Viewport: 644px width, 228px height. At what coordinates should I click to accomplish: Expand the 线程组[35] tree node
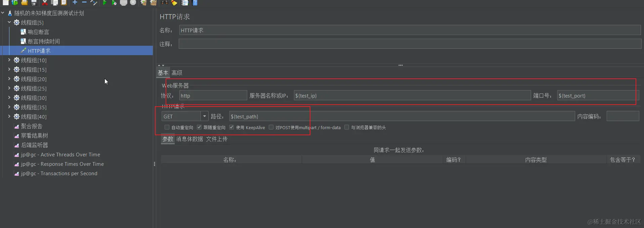coord(9,107)
